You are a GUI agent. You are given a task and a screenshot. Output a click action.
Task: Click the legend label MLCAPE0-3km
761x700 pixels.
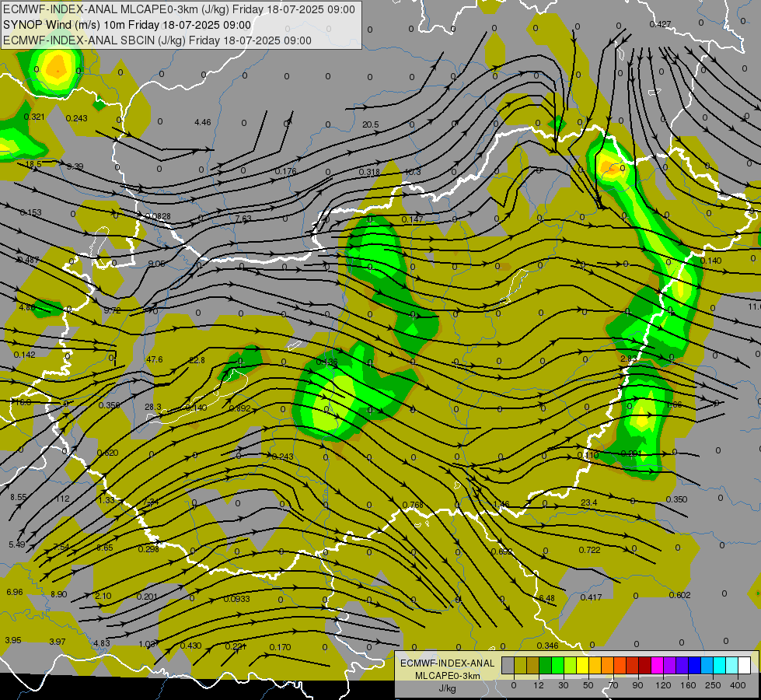click(x=447, y=676)
